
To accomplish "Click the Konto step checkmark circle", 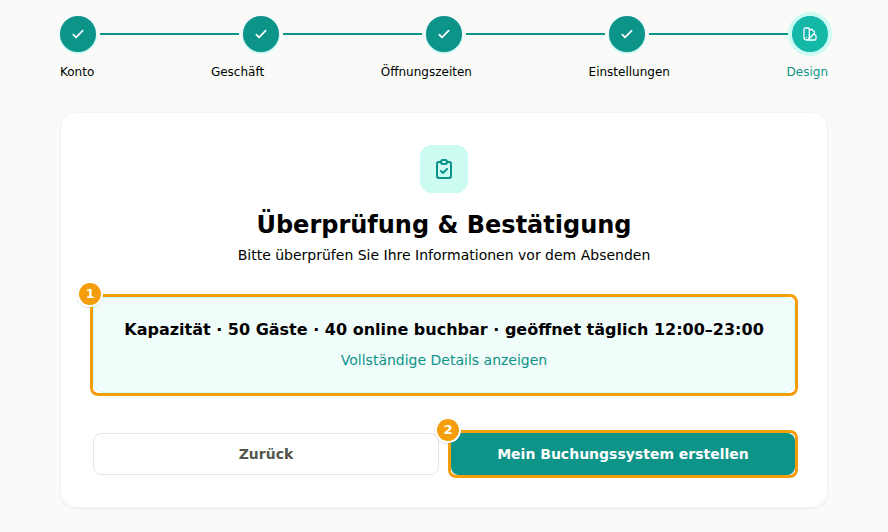I will click(x=78, y=34).
